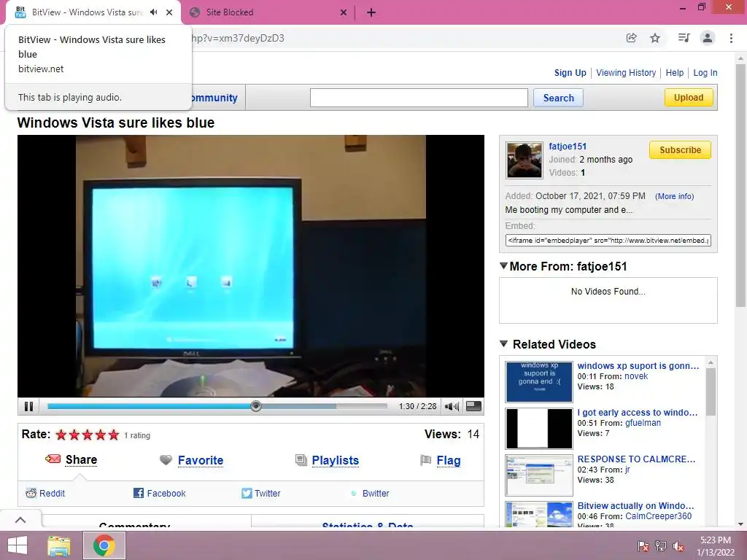The width and height of the screenshot is (747, 560).
Task: Open the media controls icon in Chrome toolbar
Action: pos(684,38)
